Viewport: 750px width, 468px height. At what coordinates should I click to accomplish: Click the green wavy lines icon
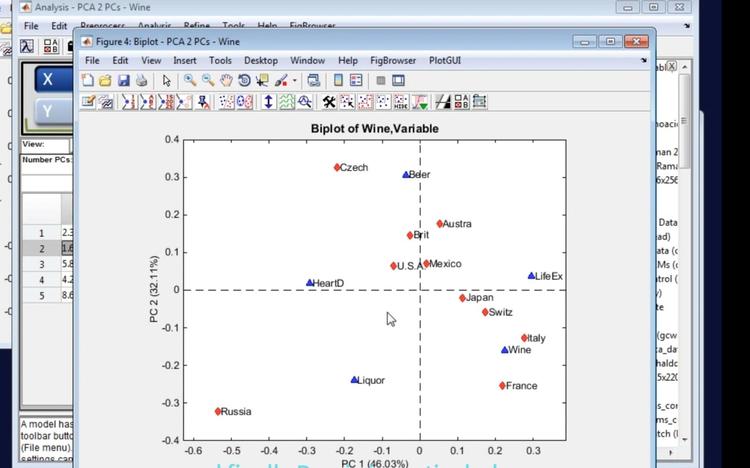click(x=287, y=102)
